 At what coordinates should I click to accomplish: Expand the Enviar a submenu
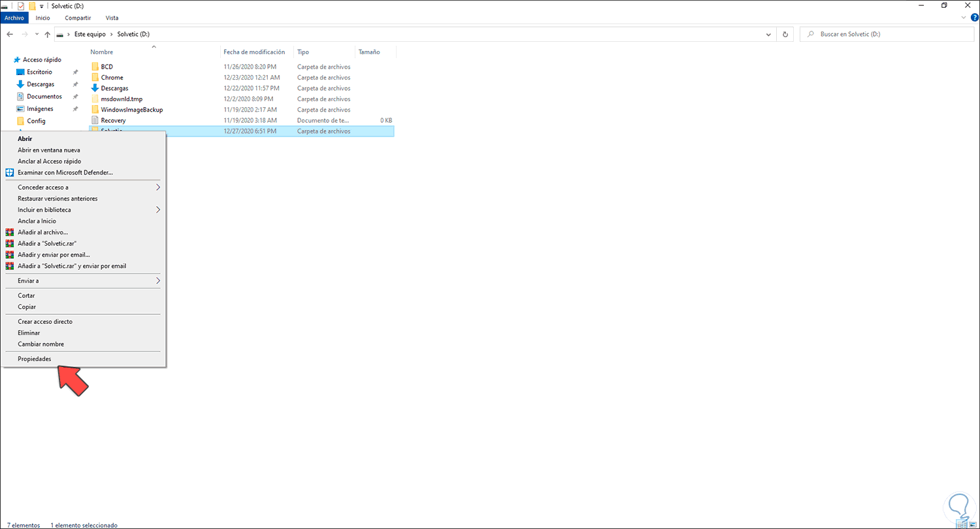click(28, 280)
